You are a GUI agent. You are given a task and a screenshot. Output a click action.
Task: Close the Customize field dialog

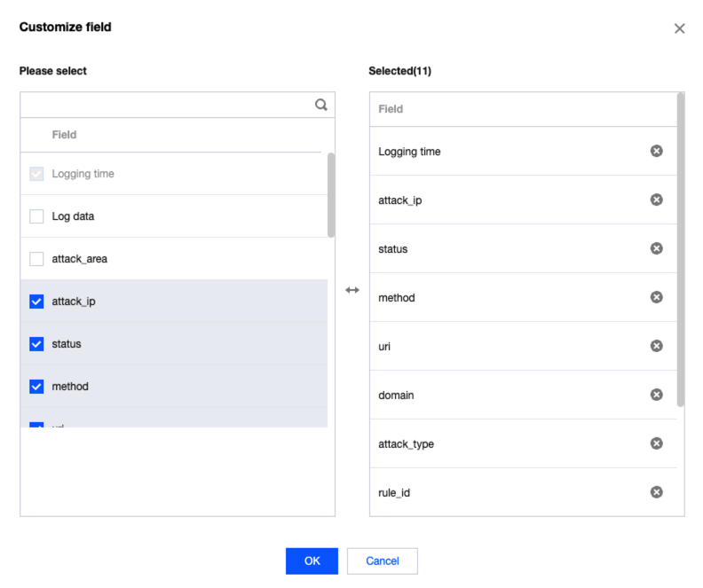(x=680, y=28)
